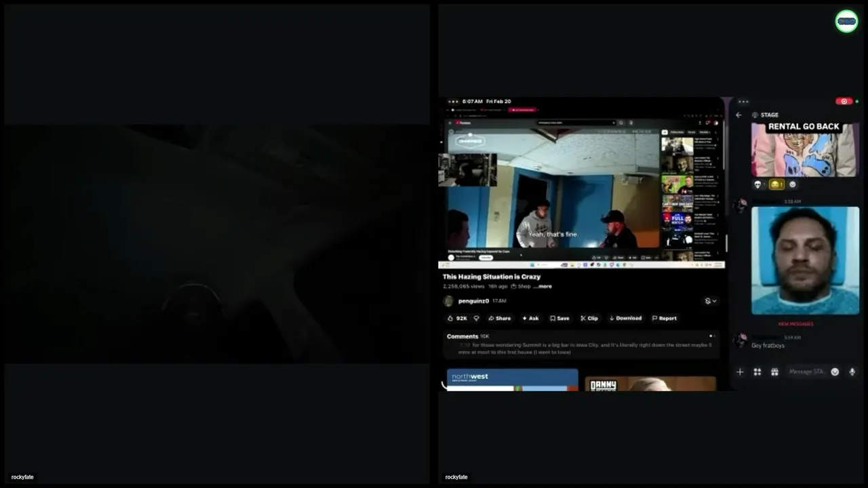
Task: Click the shared YouTube search box
Action: [576, 123]
